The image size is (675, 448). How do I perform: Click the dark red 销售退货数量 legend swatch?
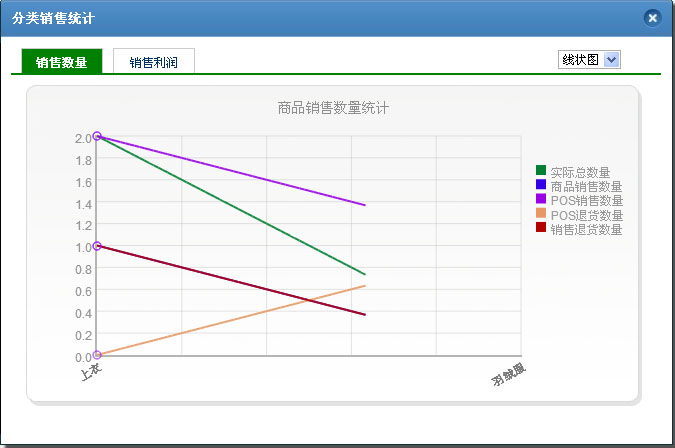pos(541,228)
